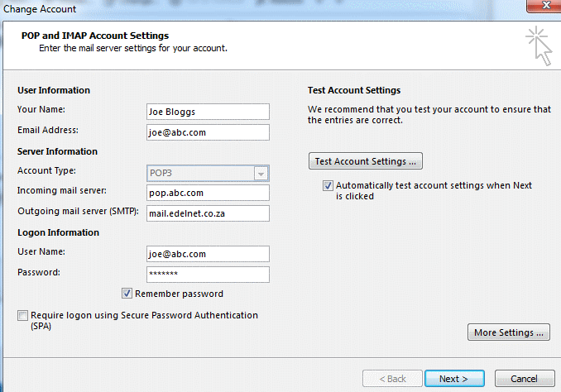
Task: Click the Remember password label text
Action: [179, 294]
